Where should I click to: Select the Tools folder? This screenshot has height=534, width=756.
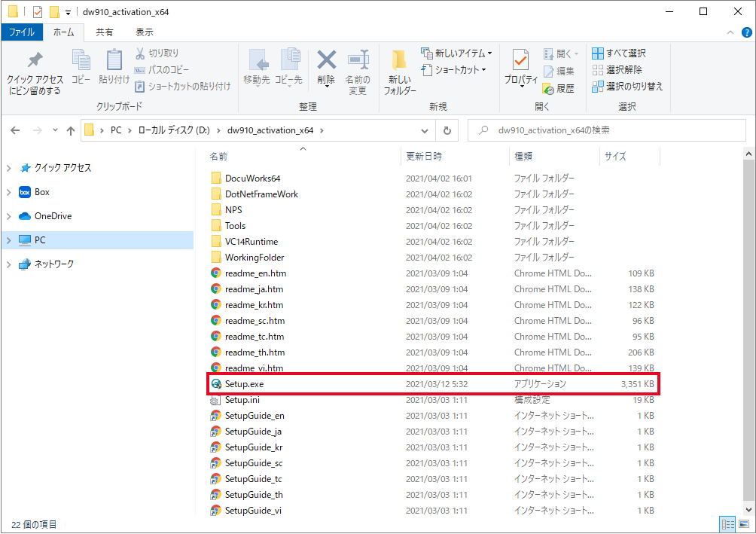[x=235, y=226]
